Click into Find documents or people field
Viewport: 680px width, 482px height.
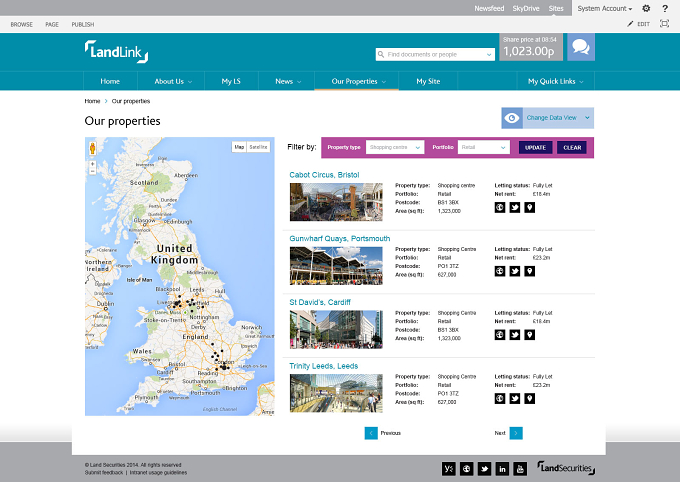(435, 54)
